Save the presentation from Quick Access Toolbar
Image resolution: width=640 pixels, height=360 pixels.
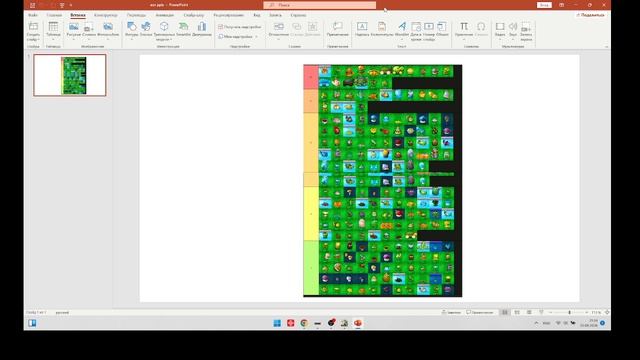coord(32,5)
